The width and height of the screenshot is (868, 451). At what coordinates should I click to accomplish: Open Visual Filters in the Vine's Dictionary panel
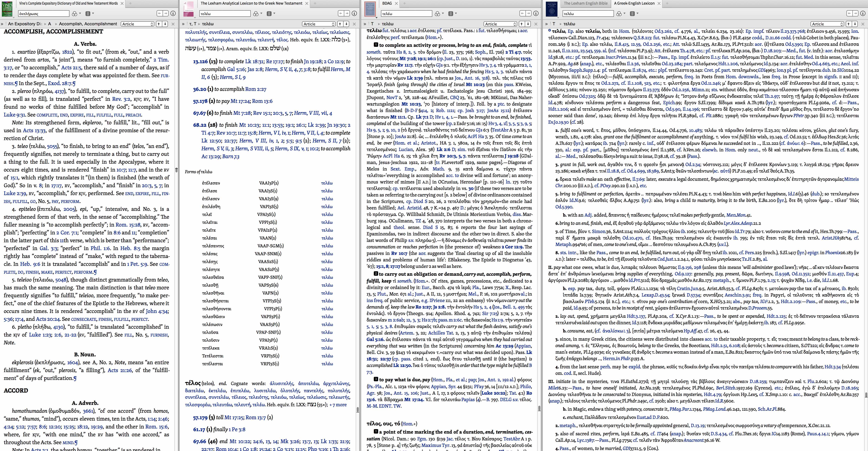(x=76, y=13)
